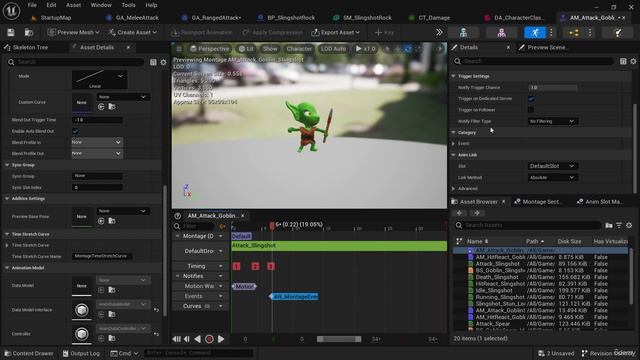
Task: Collapse the Sync Group section
Action: (7, 165)
